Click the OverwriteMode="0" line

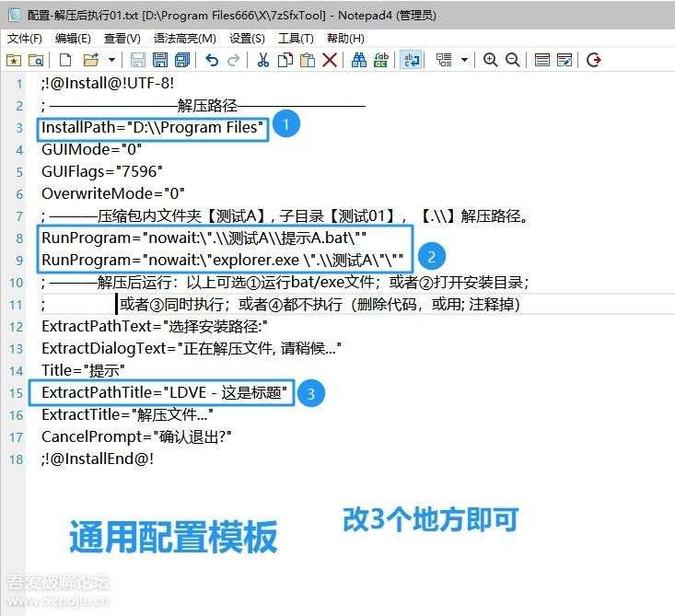(x=112, y=193)
